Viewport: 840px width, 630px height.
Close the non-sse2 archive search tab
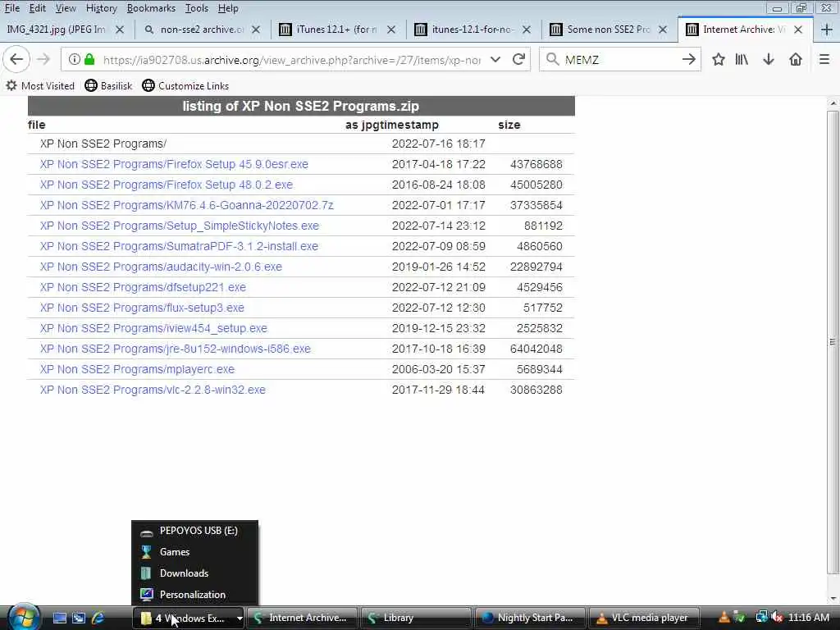click(x=256, y=30)
